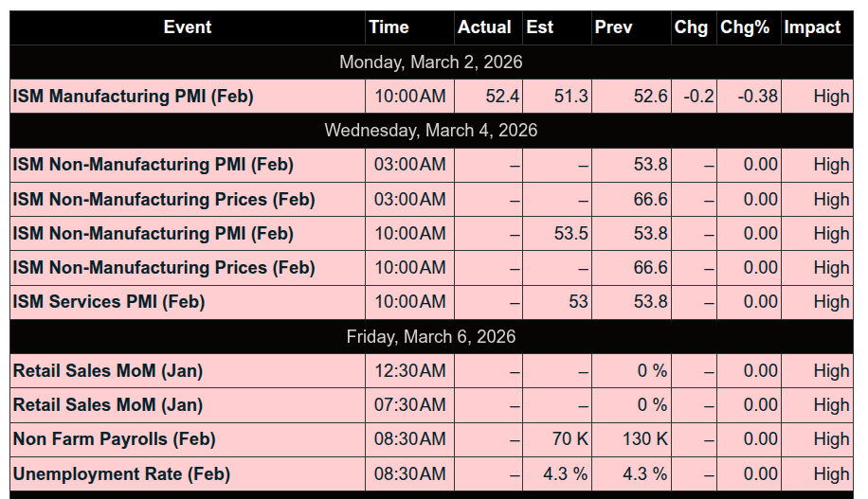The image size is (868, 499).
Task: Select the Wednesday, March 4, 2026 date row
Action: point(431,131)
